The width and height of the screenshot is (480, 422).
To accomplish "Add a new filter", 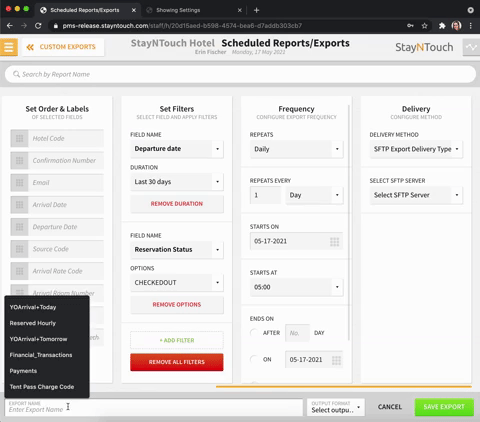I will [177, 340].
